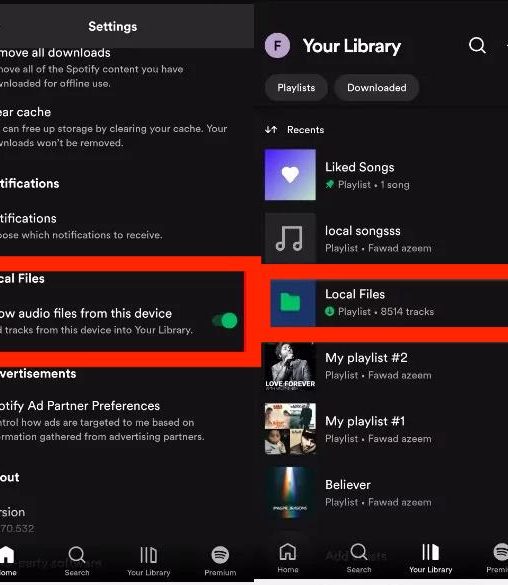Click the pinned icon under Liked Songs
Image resolution: width=508 pixels, height=585 pixels.
pyautogui.click(x=329, y=184)
